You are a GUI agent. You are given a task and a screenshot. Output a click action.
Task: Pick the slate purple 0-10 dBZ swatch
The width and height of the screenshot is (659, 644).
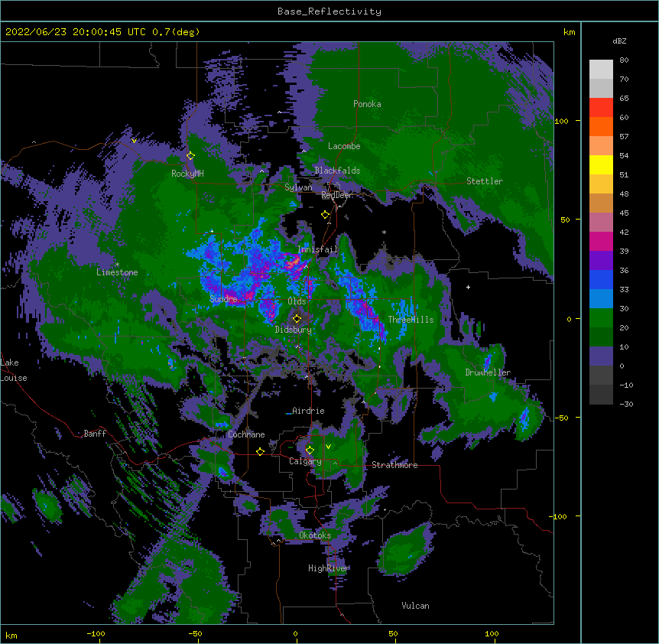(x=601, y=356)
